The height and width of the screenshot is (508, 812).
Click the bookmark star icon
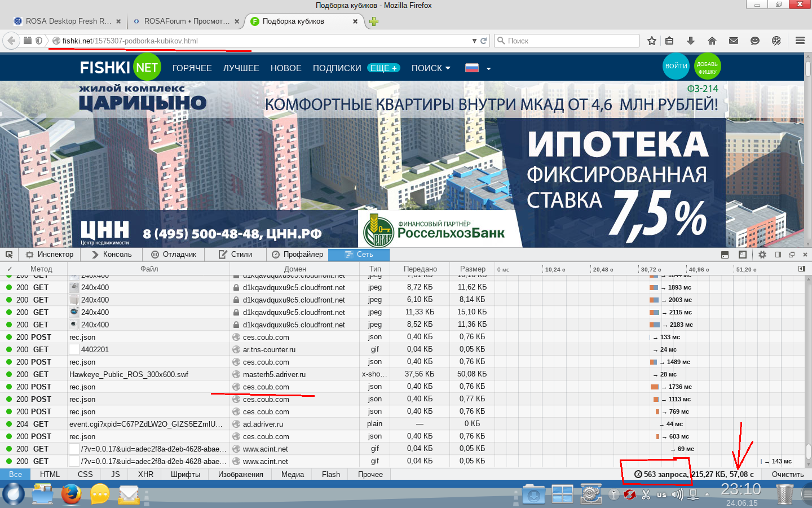point(652,41)
